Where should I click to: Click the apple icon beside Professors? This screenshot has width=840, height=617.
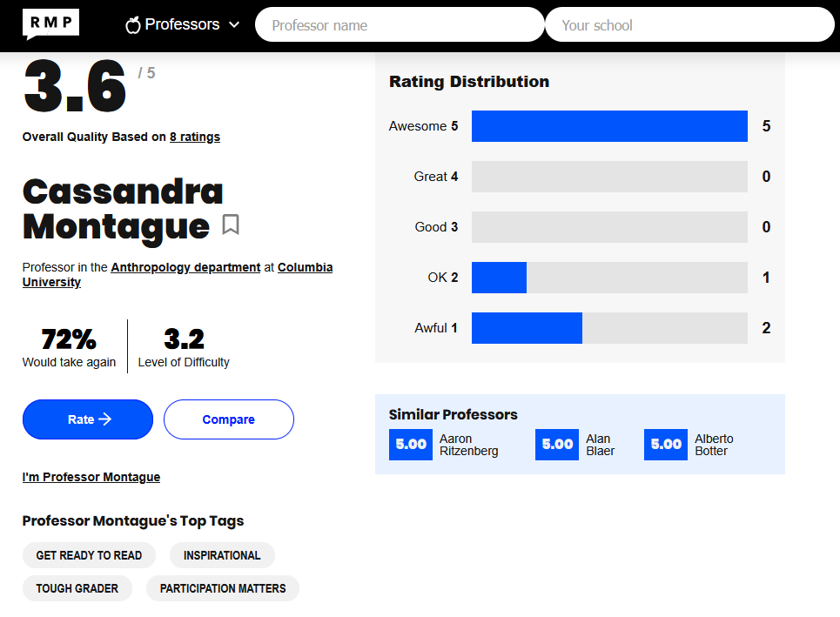133,24
